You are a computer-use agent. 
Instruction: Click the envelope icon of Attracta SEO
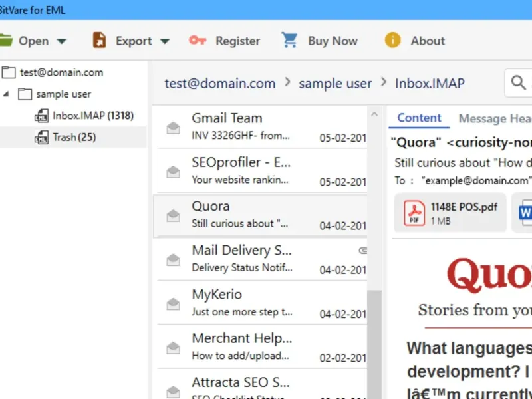click(x=173, y=392)
